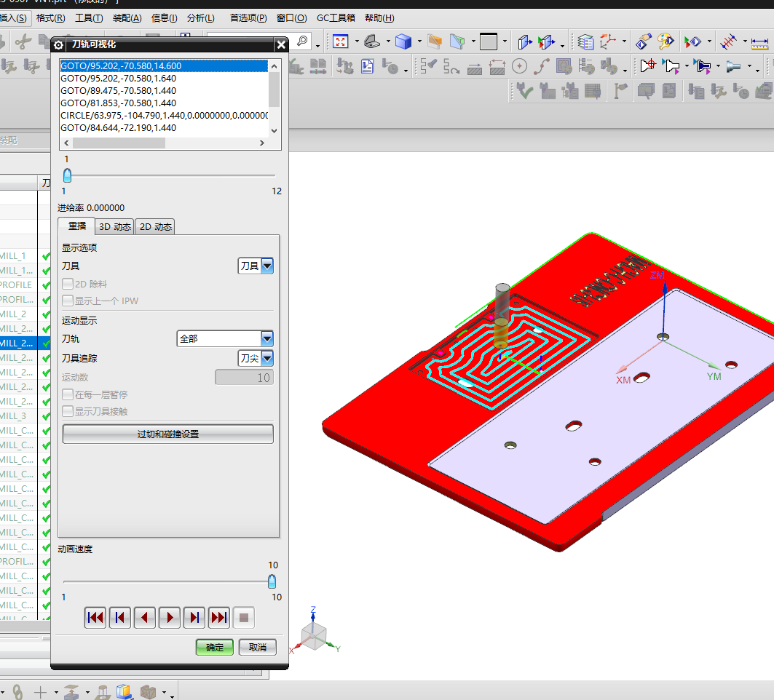Click the green edit section icon
Viewport: 774px width, 700px height.
tap(457, 41)
